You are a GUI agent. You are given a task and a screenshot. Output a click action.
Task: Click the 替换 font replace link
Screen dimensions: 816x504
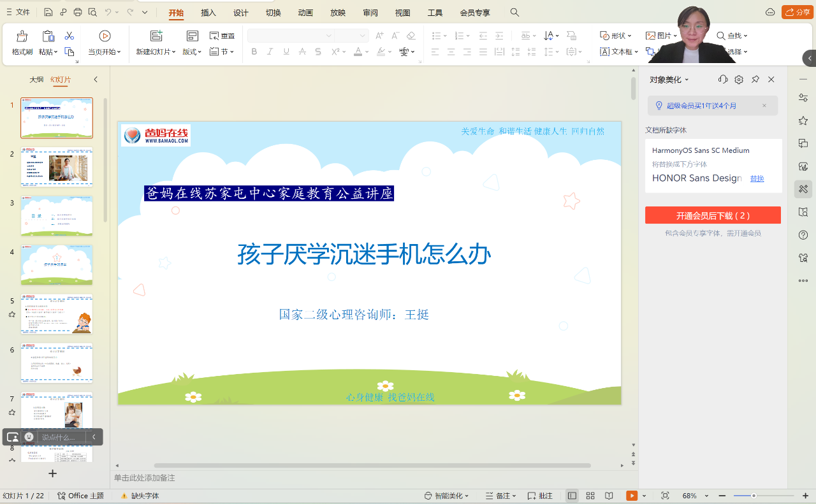click(756, 178)
